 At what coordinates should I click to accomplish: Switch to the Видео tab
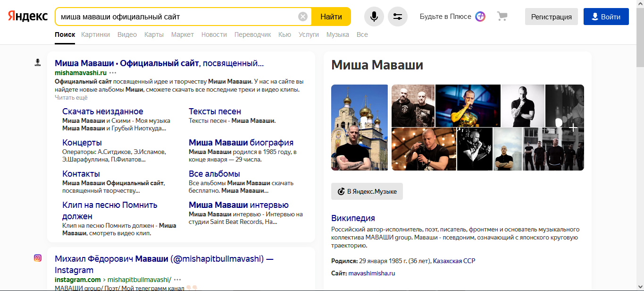(x=127, y=34)
